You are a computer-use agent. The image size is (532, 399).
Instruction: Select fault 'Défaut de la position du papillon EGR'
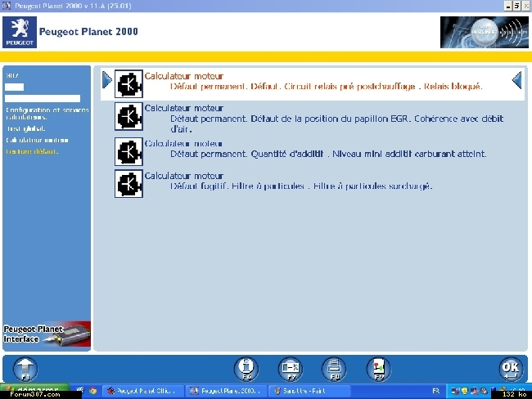point(312,119)
